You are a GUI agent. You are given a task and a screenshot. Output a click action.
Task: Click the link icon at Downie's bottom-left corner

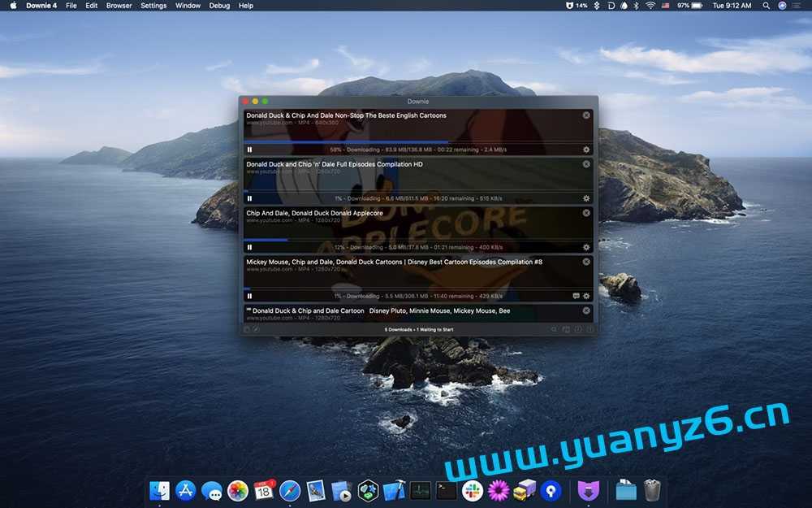[246, 329]
